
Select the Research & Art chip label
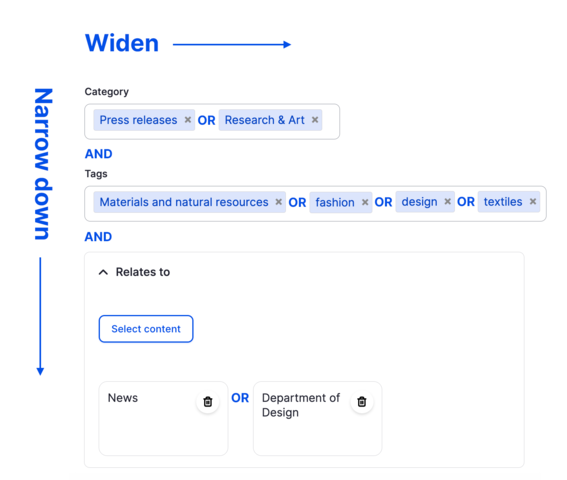pos(265,120)
